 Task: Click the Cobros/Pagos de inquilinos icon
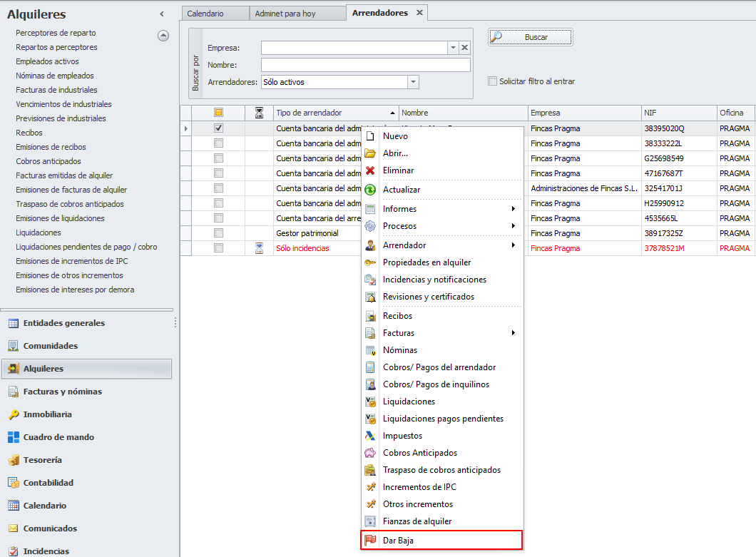370,384
